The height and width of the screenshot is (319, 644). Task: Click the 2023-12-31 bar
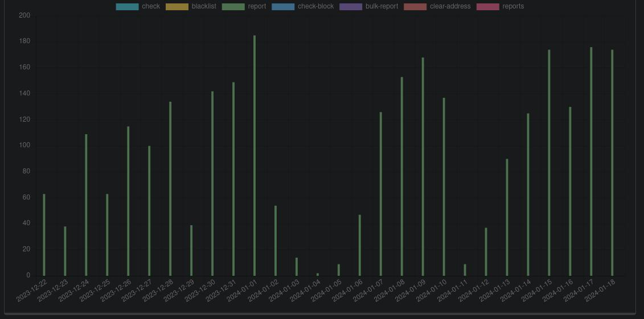[x=233, y=179]
